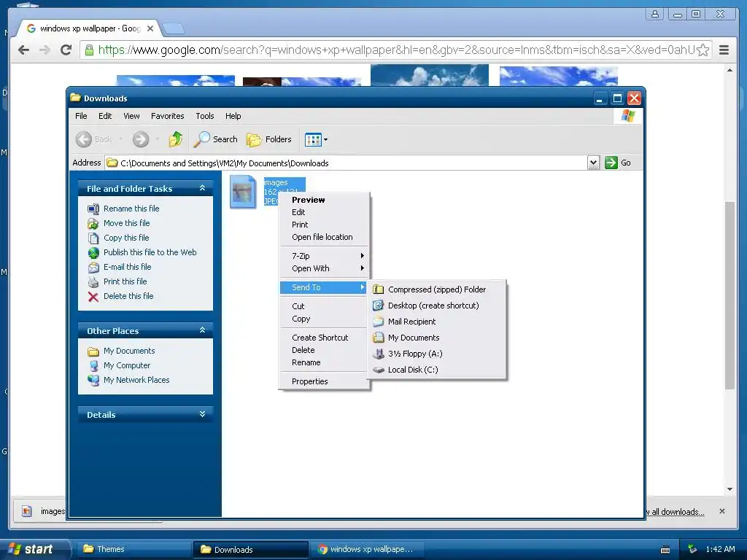Image resolution: width=747 pixels, height=560 pixels.
Task: Open My Computer under Other Places
Action: 127,365
